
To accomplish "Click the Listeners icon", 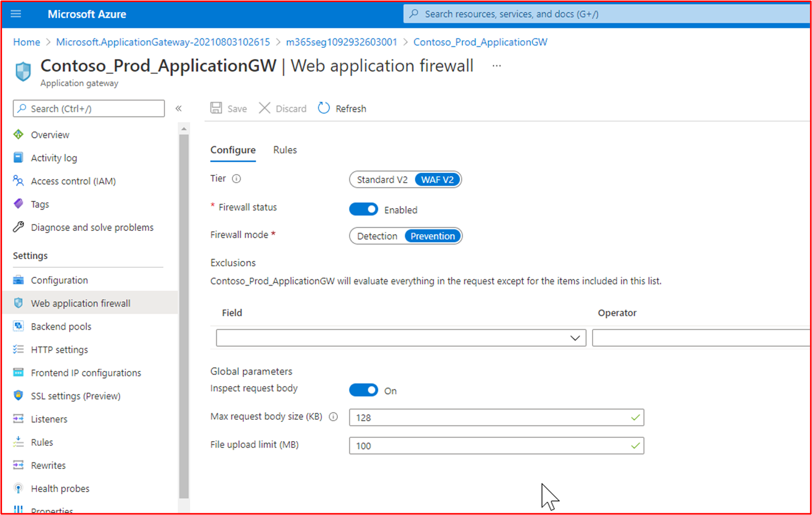I will pyautogui.click(x=19, y=419).
